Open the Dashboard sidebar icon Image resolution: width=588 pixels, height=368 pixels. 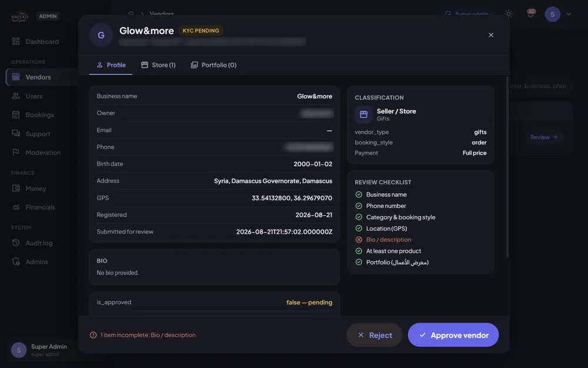16,41
